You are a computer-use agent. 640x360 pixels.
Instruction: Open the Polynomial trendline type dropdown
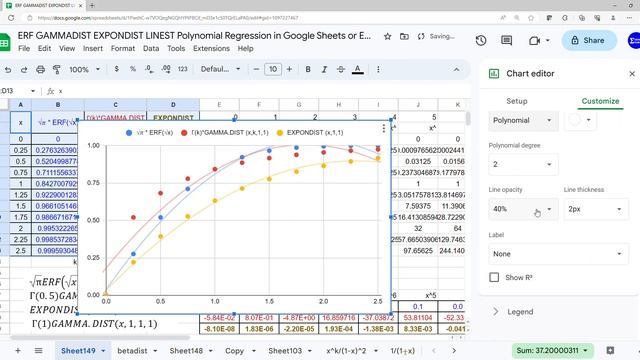pos(523,120)
